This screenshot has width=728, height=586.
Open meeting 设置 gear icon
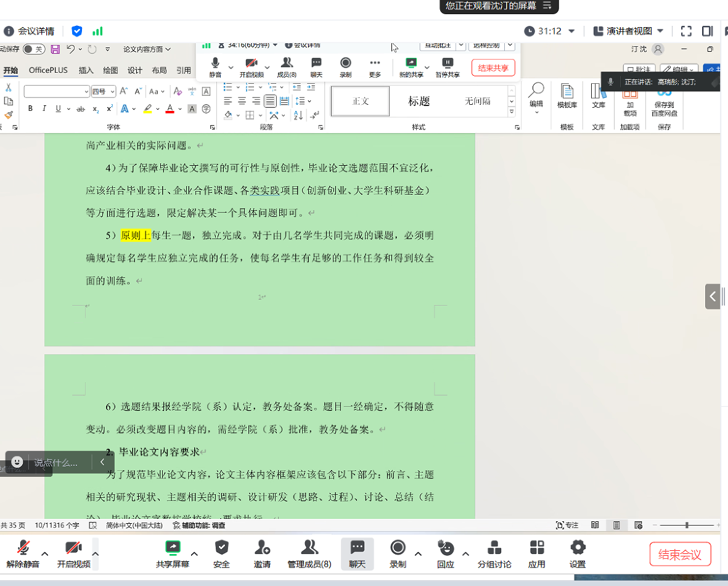click(x=578, y=548)
